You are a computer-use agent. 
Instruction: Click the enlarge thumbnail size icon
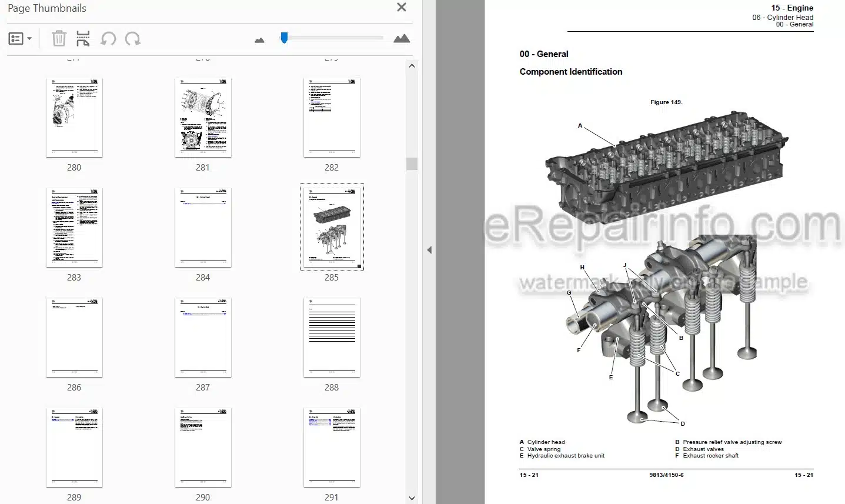coord(402,39)
